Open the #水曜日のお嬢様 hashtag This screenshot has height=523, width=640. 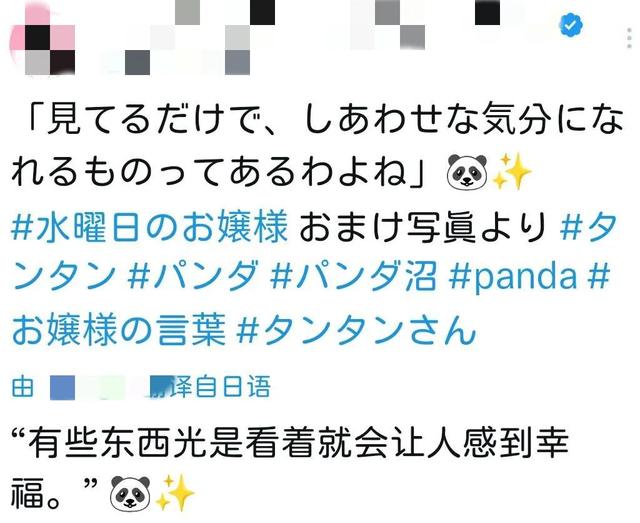click(x=149, y=226)
